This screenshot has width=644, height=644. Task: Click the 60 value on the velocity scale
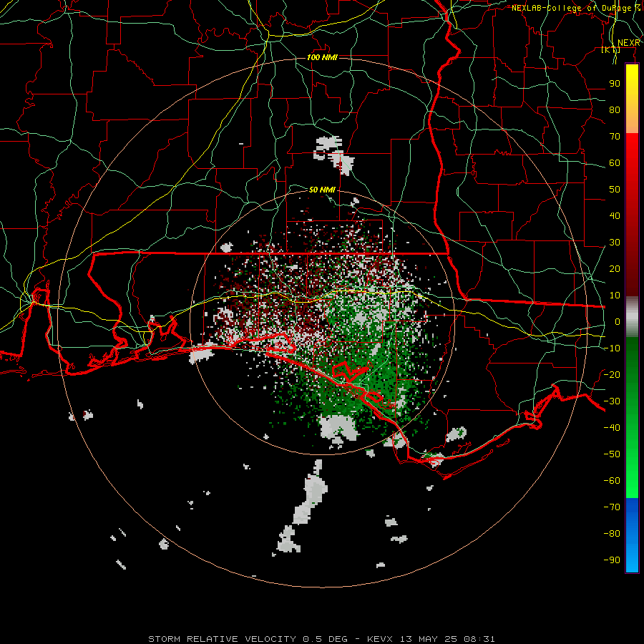point(615,163)
